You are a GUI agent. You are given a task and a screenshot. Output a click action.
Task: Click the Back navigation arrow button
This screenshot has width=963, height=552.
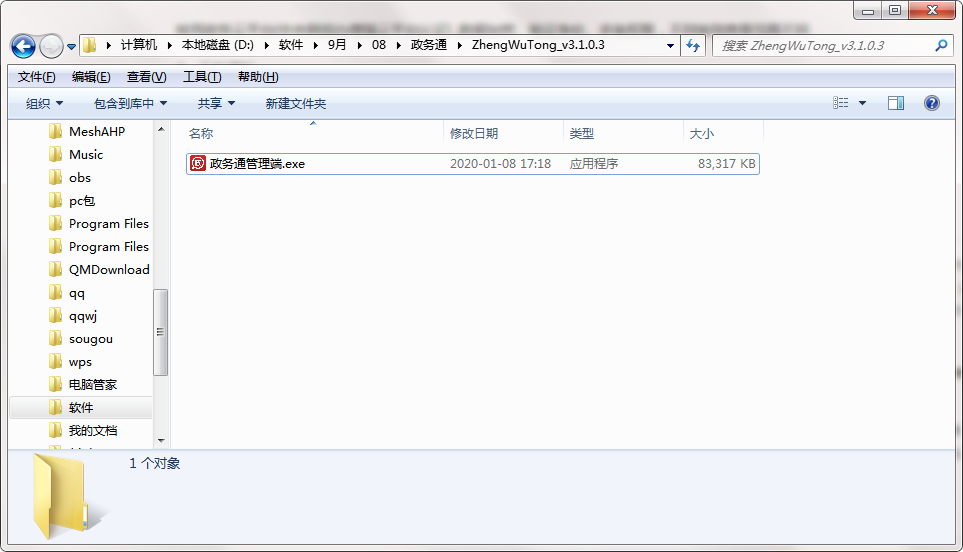pyautogui.click(x=23, y=46)
